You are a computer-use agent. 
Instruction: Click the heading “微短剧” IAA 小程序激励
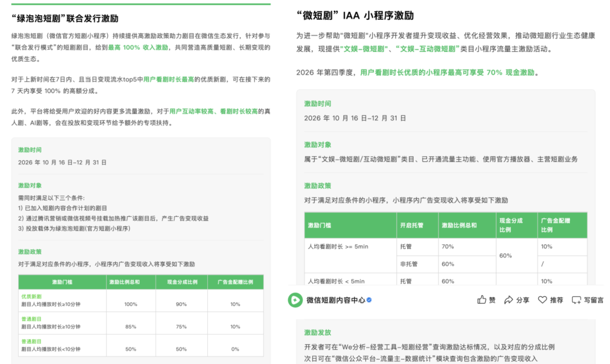click(x=355, y=16)
